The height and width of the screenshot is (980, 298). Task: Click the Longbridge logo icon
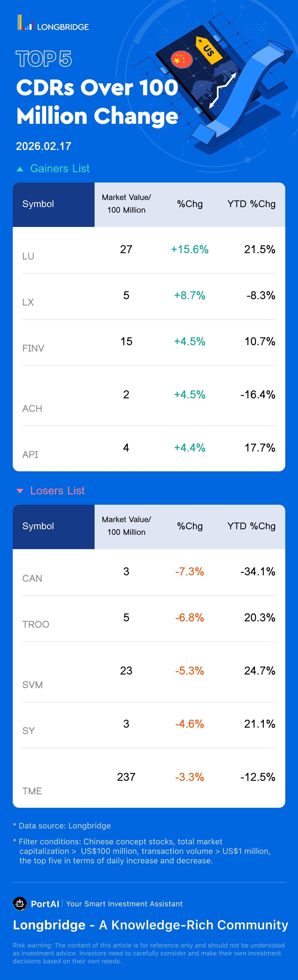[x=25, y=23]
